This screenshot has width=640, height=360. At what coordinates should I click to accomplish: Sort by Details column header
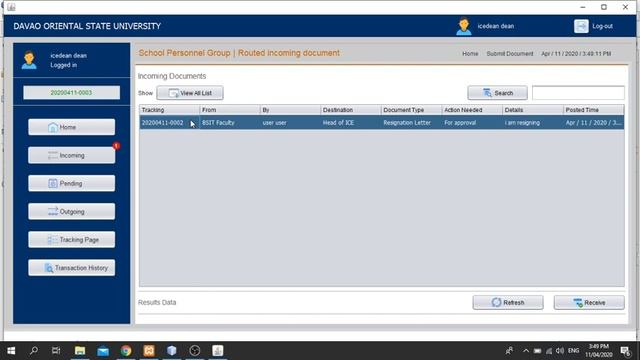pyautogui.click(x=533, y=110)
